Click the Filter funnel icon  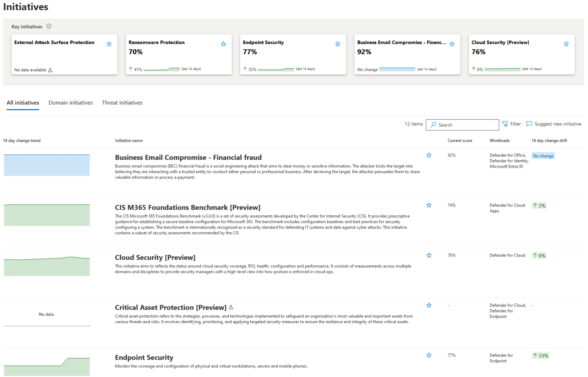tap(505, 124)
